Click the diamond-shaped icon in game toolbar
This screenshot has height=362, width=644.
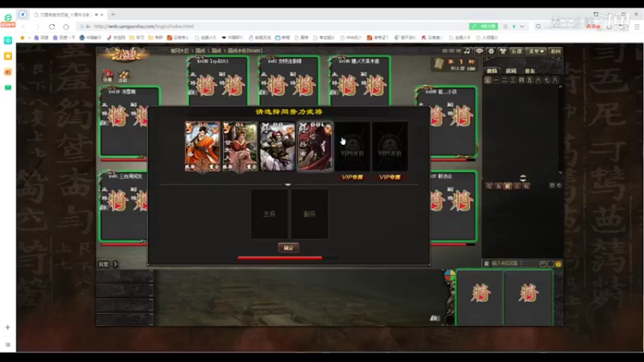pos(479,51)
